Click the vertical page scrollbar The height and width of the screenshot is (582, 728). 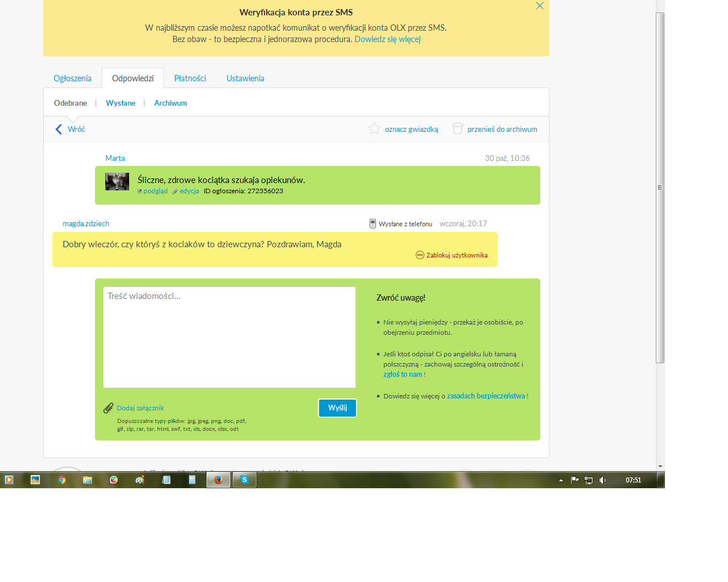click(x=660, y=188)
